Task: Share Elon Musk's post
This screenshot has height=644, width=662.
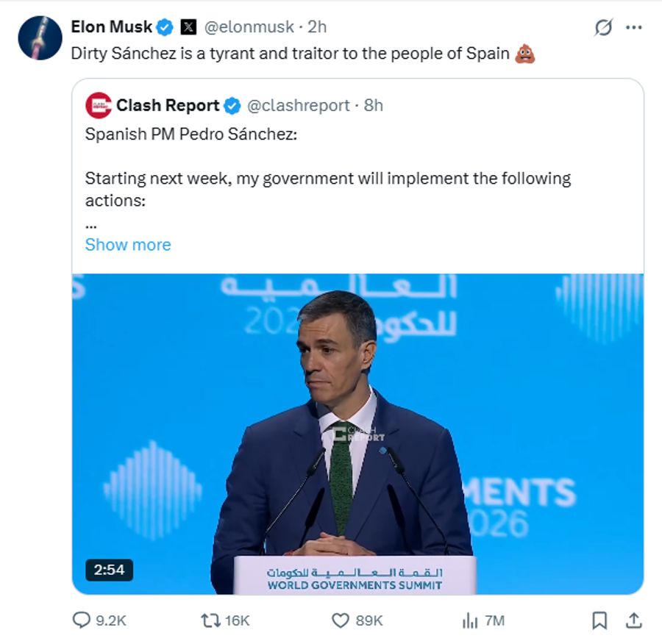Action: tap(634, 622)
